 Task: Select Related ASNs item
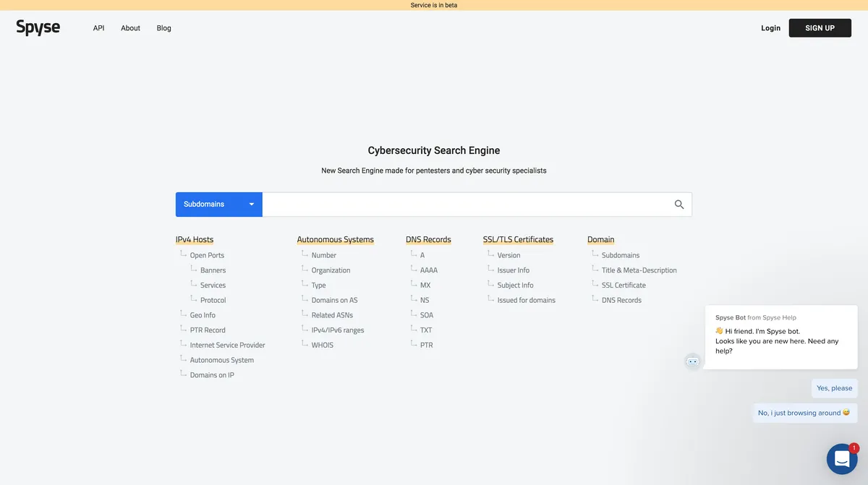tap(332, 315)
